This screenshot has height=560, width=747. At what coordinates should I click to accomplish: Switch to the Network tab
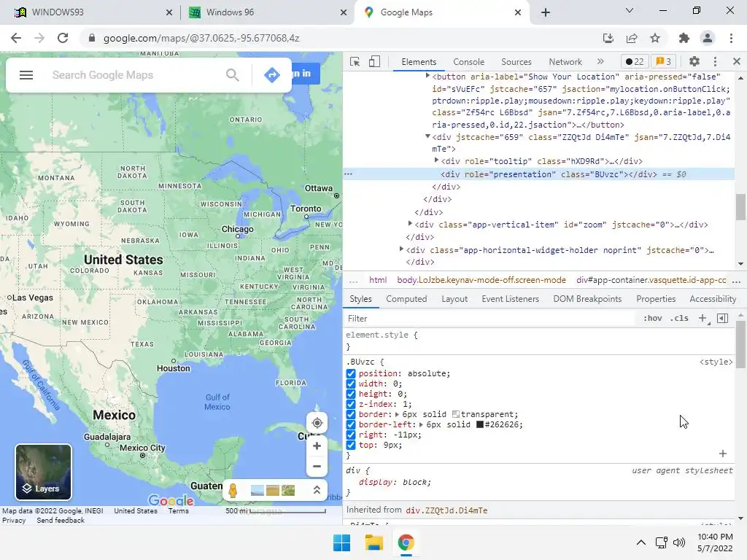tap(565, 62)
